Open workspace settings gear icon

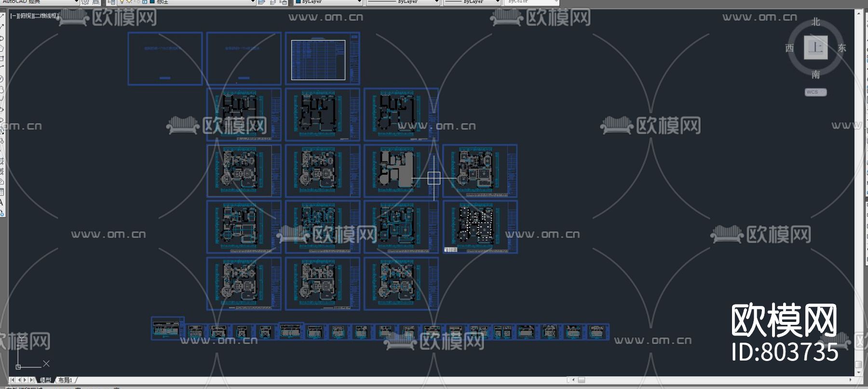pos(85,2)
